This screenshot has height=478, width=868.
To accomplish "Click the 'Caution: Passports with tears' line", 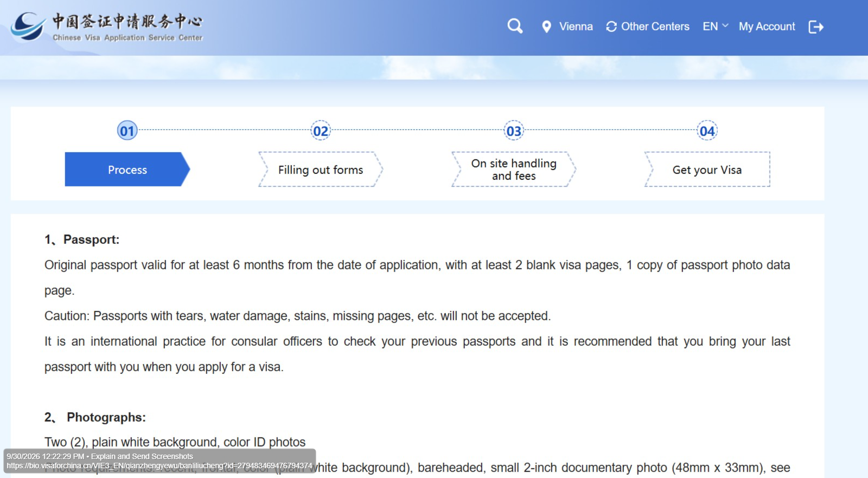I will pos(297,316).
